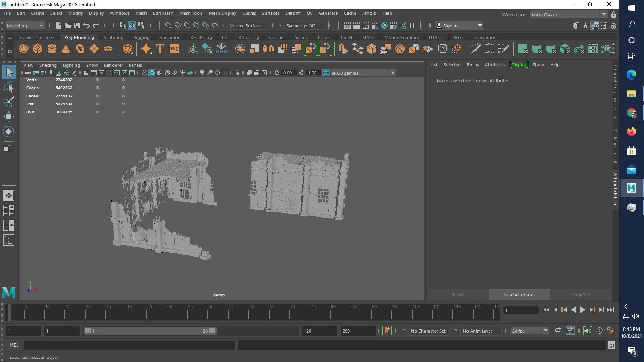644x362 pixels.
Task: Create a polygon cube from the shelf
Action: click(x=38, y=49)
